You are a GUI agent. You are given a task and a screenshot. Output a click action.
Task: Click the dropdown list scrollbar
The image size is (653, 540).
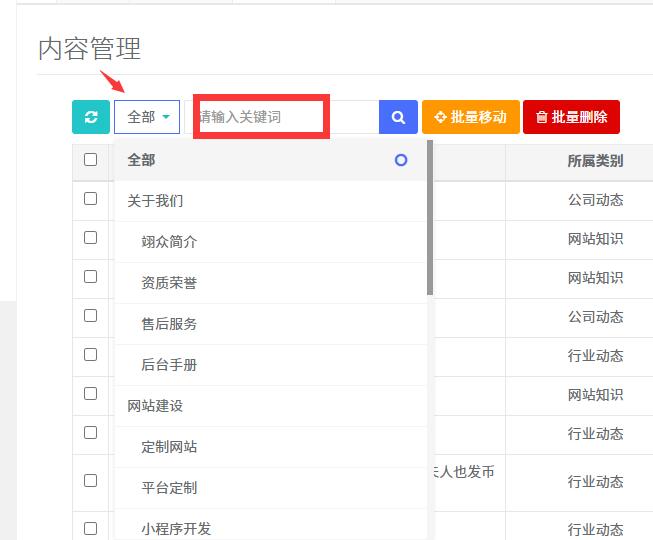430,220
